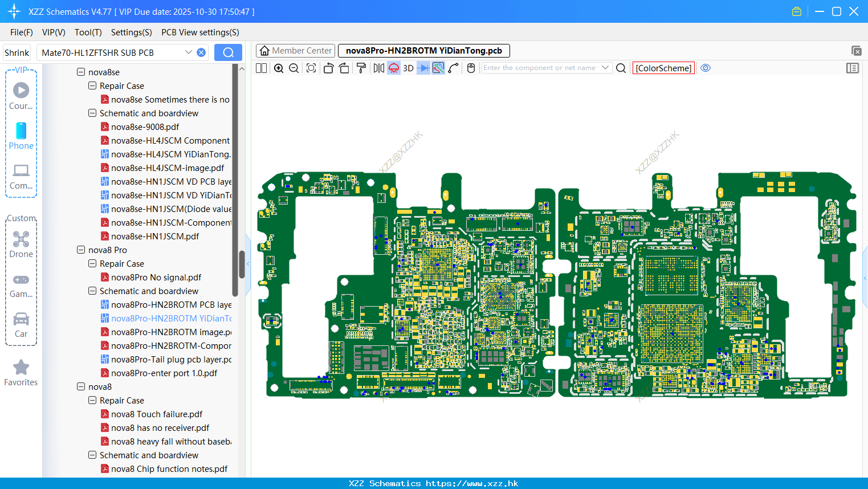Open the Tool(T) menu
The image size is (868, 489).
pyautogui.click(x=88, y=32)
